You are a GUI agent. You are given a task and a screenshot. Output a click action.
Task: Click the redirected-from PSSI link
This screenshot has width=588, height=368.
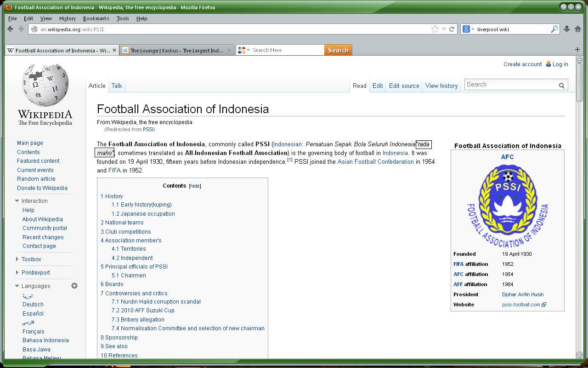148,130
